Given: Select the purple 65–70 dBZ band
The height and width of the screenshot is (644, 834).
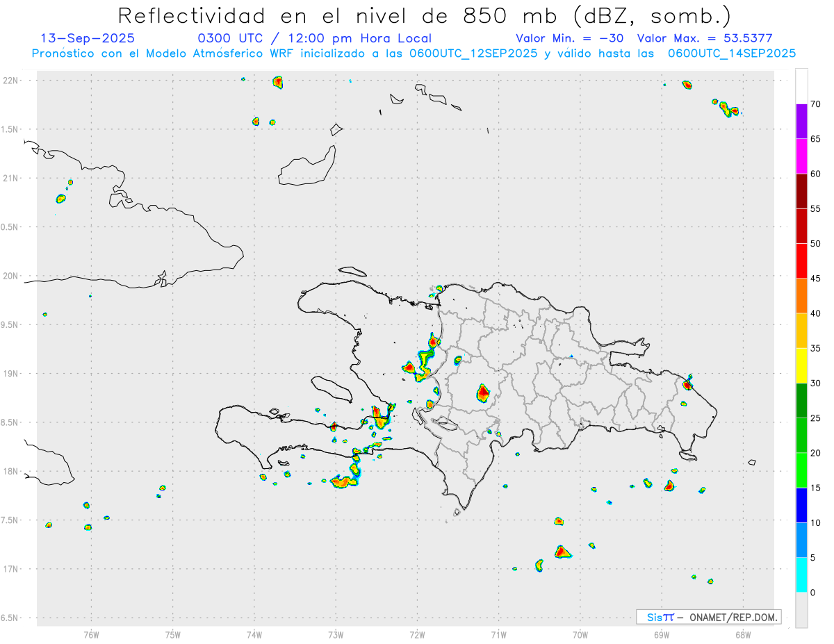Looking at the screenshot, I should click(x=801, y=122).
